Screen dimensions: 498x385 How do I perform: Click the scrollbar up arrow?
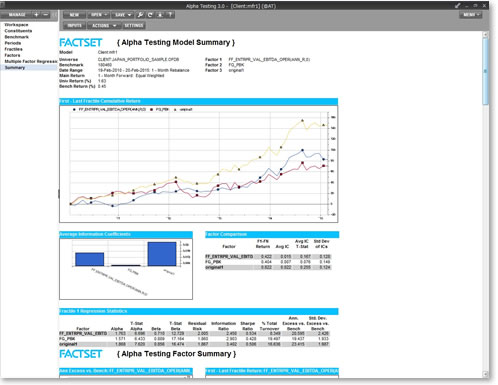(486, 34)
